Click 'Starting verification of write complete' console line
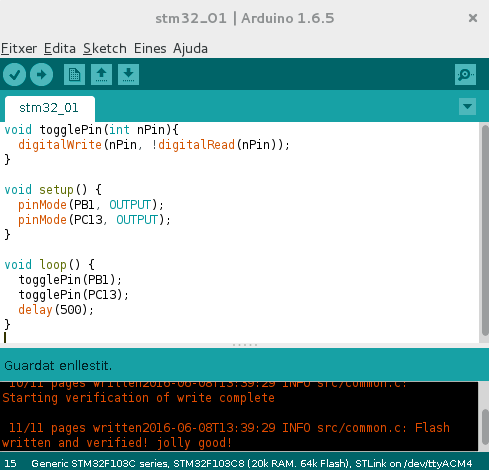 [x=138, y=398]
